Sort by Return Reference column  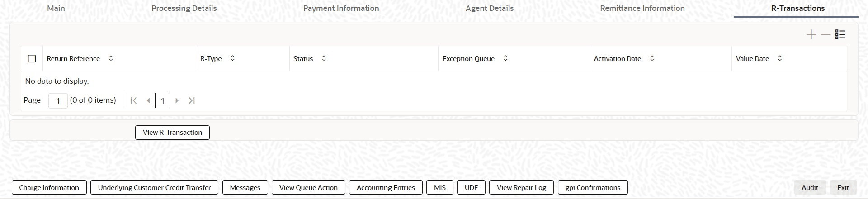point(111,58)
